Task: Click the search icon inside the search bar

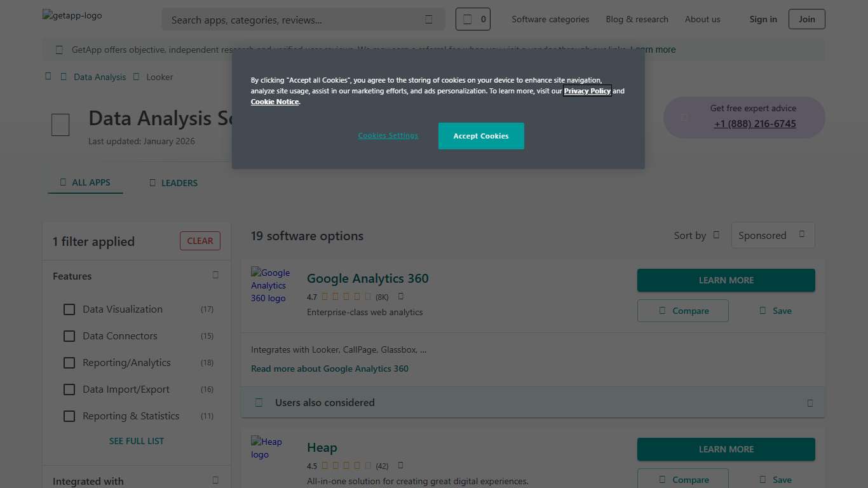Action: 428,20
